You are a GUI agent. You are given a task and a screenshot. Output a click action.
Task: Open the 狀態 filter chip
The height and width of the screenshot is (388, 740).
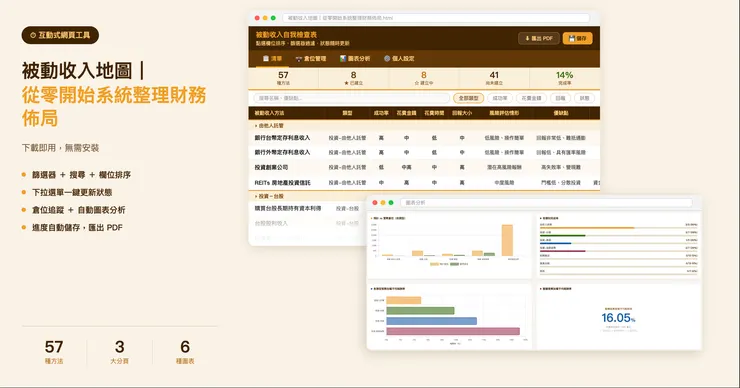[x=584, y=98]
